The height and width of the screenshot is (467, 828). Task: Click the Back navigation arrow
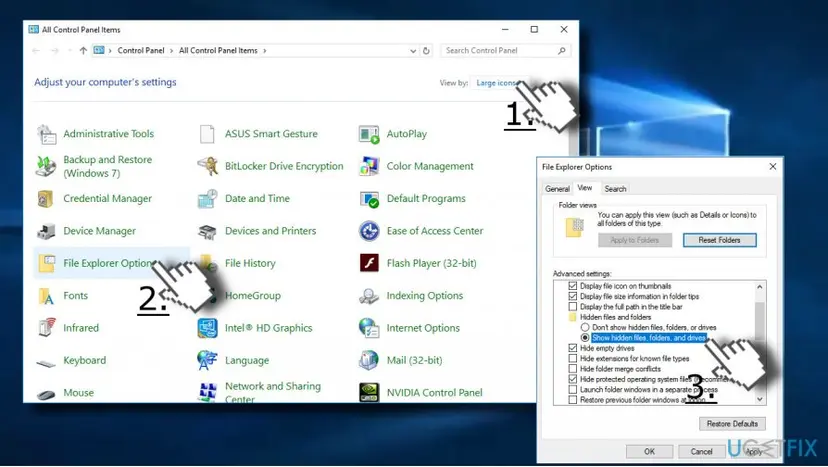pyautogui.click(x=36, y=51)
